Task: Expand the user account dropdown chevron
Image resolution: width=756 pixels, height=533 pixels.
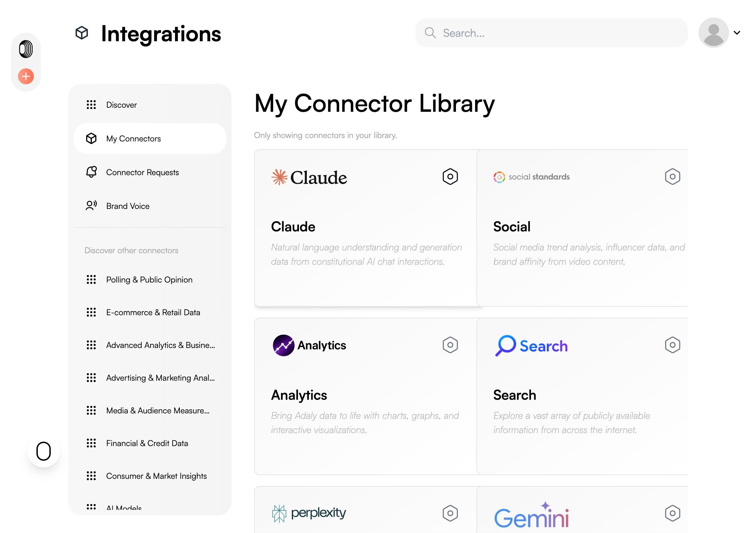Action: 737,33
